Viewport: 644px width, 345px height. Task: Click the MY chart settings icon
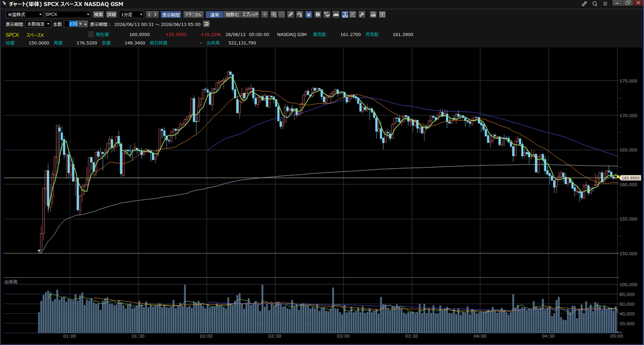pyautogui.click(x=327, y=15)
